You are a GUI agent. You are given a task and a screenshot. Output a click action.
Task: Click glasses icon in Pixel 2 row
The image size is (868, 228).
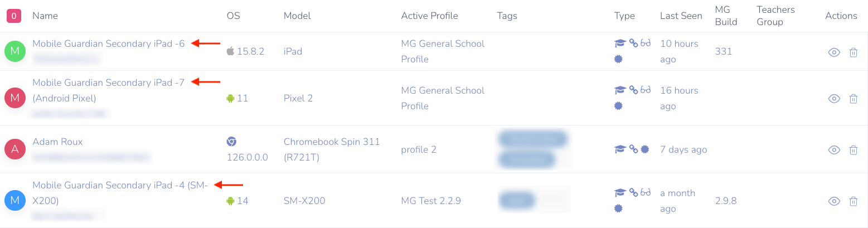pos(646,90)
